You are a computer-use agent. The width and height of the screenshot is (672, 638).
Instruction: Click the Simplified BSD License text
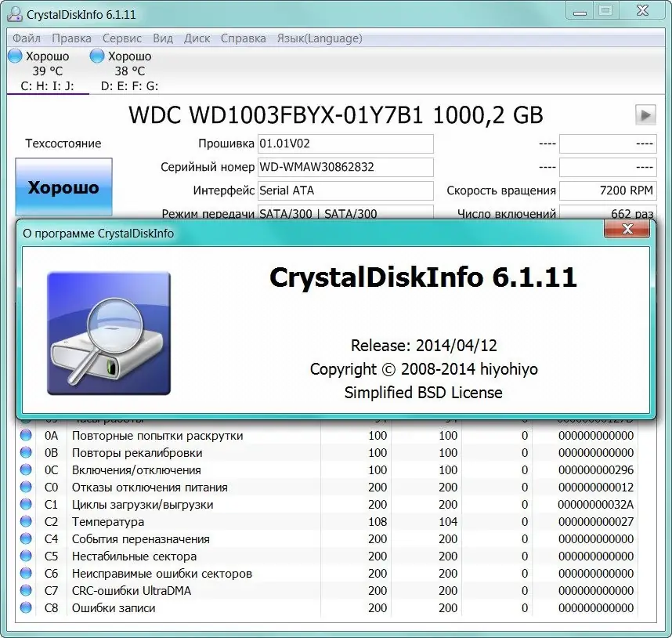coord(424,393)
